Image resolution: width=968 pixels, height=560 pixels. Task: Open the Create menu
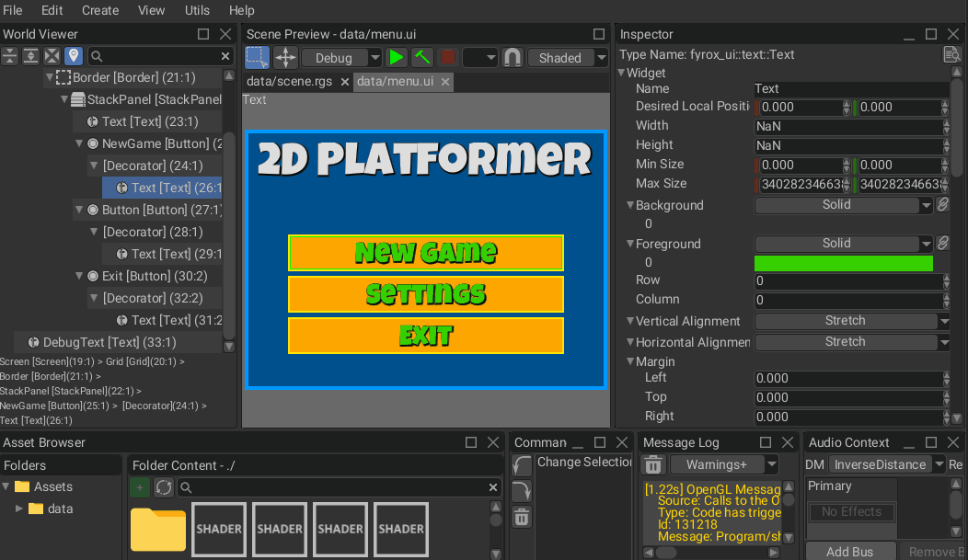click(100, 10)
